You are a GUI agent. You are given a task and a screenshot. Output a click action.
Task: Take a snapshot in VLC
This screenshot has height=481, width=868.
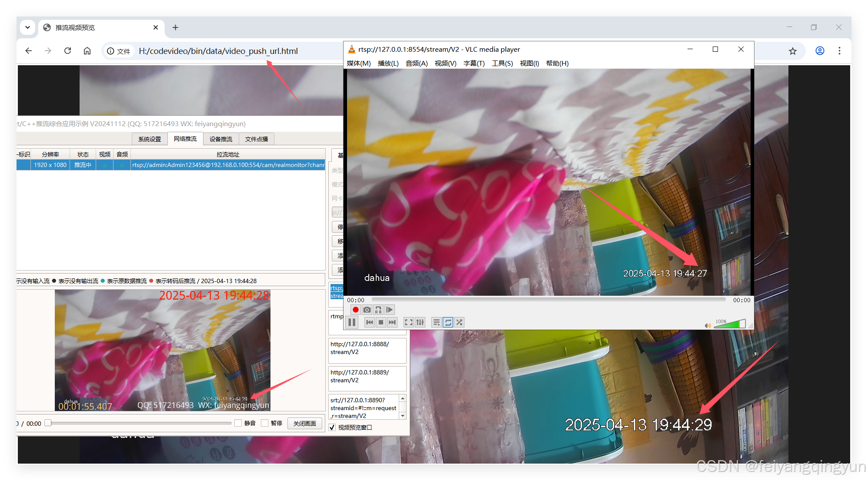pos(367,310)
